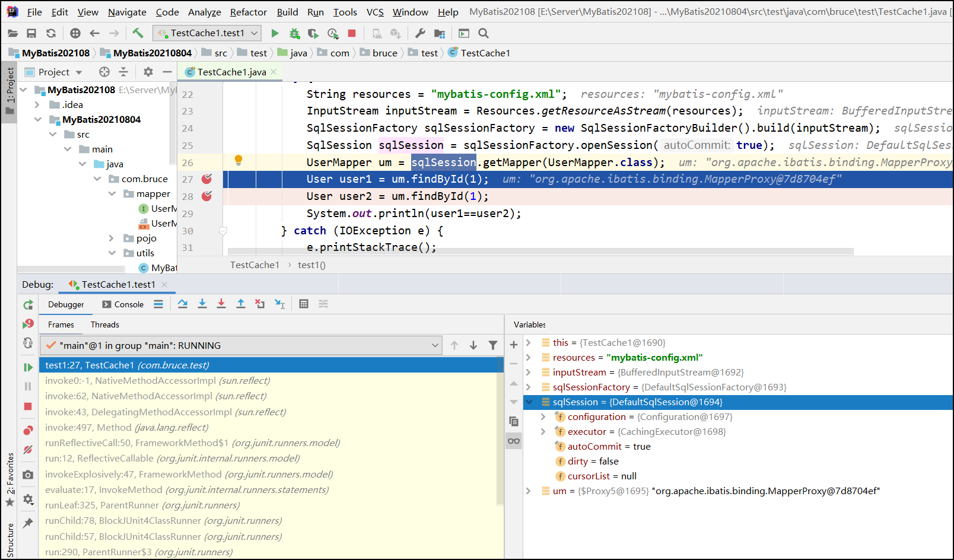Open the Refactor menu
The height and width of the screenshot is (560, 954).
248,12
